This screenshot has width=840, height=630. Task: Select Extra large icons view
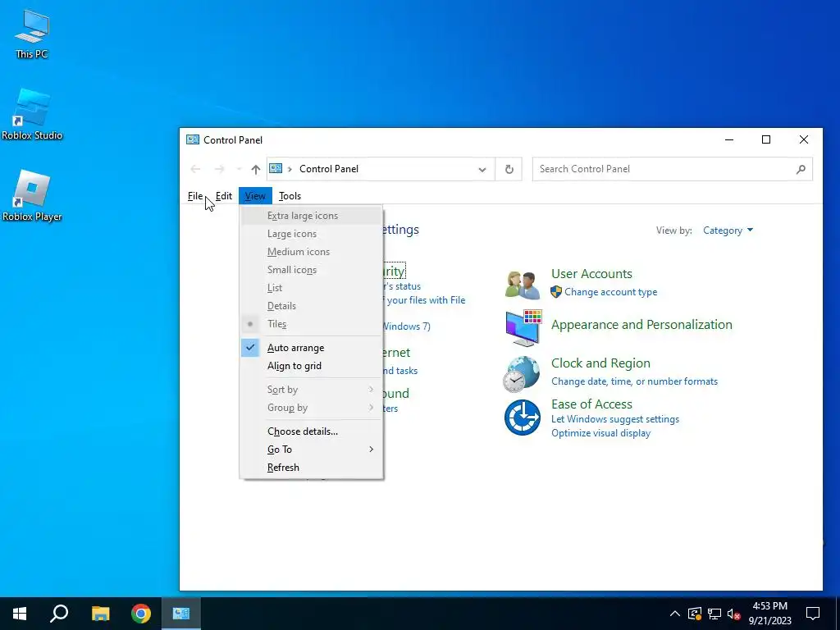pyautogui.click(x=311, y=216)
